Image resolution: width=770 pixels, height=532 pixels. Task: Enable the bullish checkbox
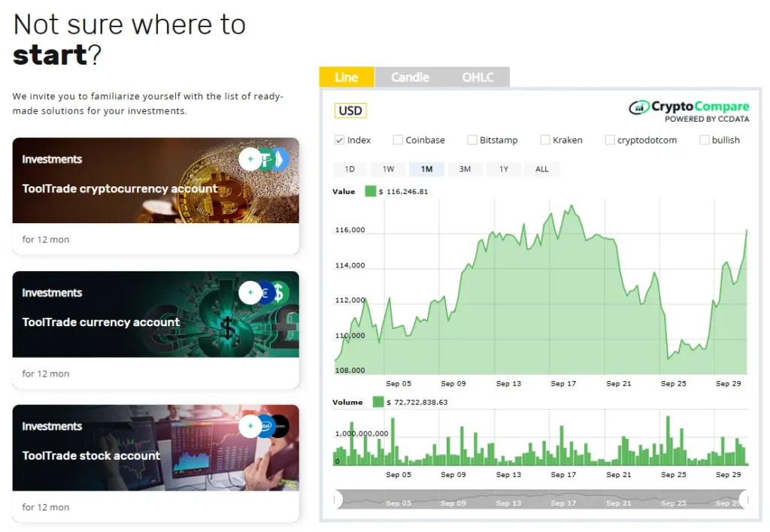pos(705,140)
